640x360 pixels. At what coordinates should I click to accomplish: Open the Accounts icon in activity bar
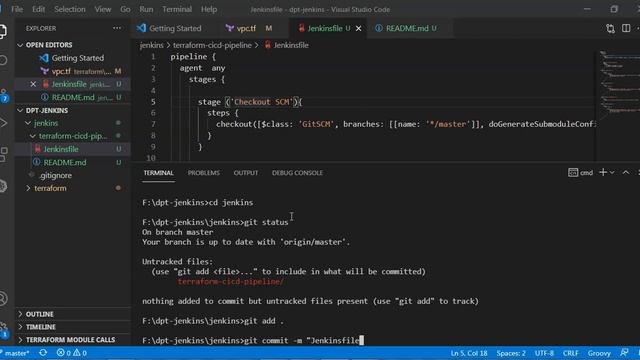pyautogui.click(x=3, y=298)
